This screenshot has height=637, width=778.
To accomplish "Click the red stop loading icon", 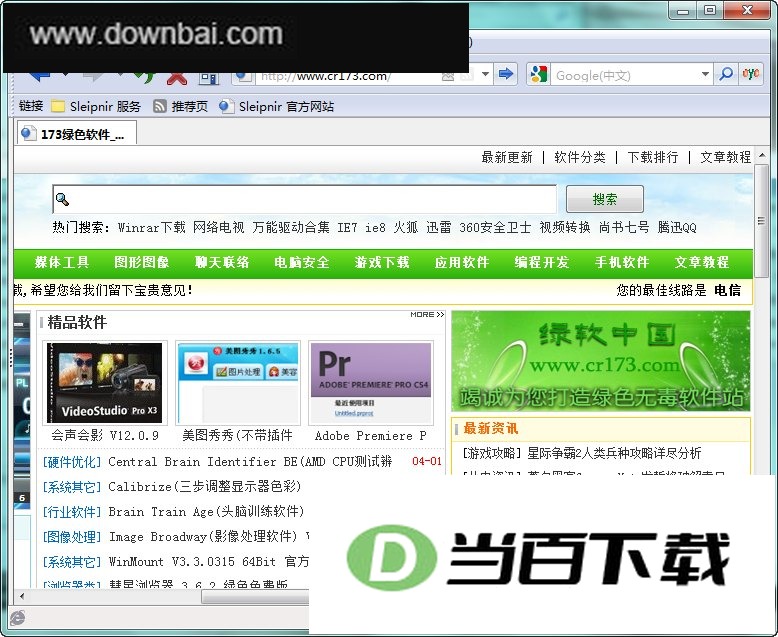I will 177,78.
